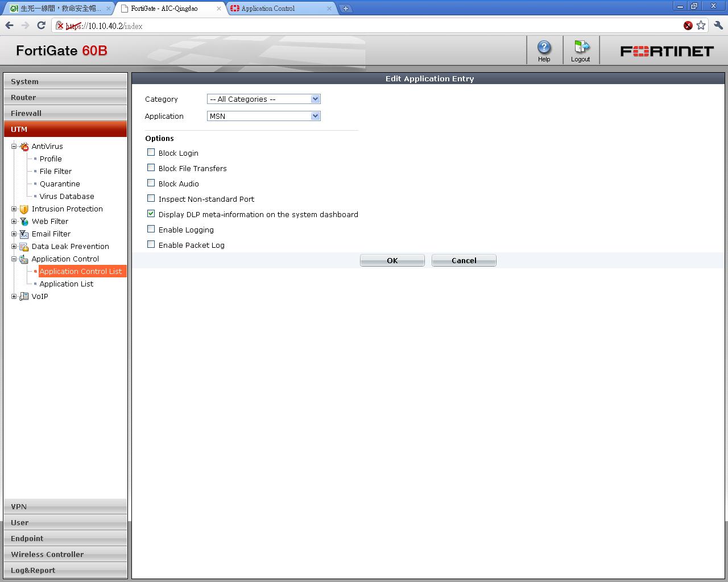
Task: Open the Virus Database page
Action: (x=67, y=197)
